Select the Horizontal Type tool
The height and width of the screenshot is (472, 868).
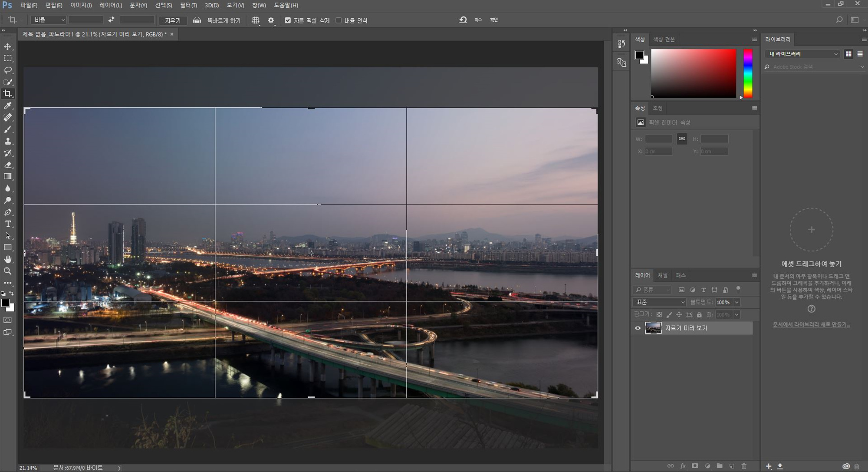[x=8, y=224]
